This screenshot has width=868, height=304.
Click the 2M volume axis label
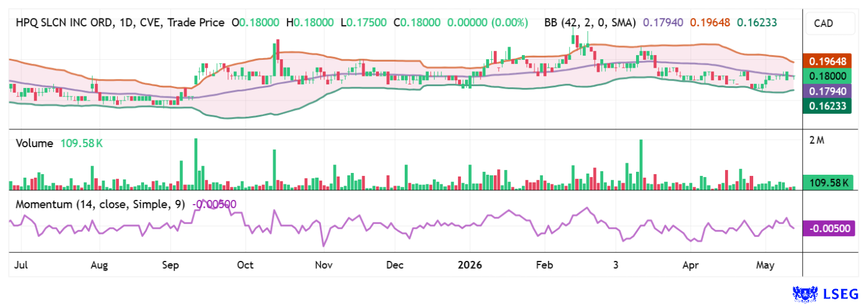[817, 141]
